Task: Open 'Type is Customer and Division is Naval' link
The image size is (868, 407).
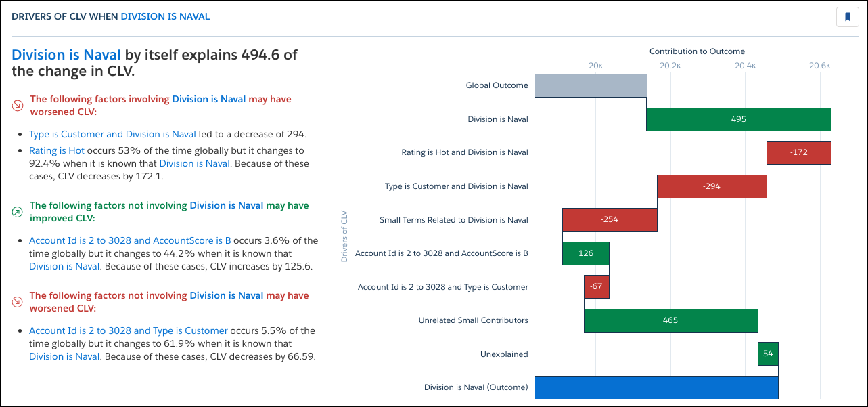Action: (x=112, y=134)
